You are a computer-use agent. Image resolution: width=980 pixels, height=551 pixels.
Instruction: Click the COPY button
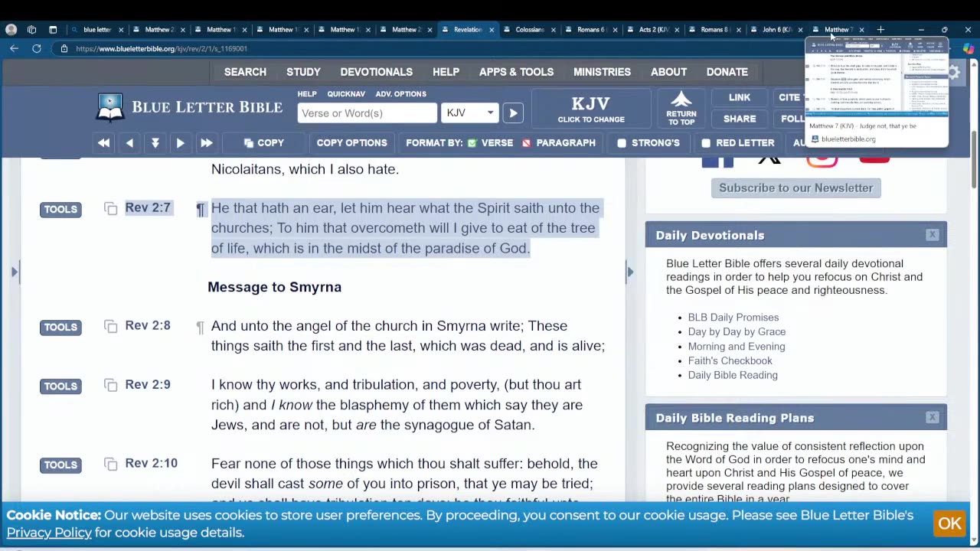[264, 143]
